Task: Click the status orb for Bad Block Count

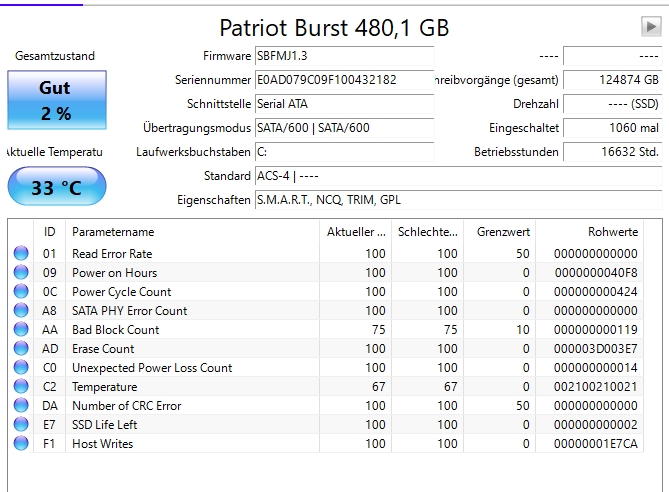Action: point(21,329)
